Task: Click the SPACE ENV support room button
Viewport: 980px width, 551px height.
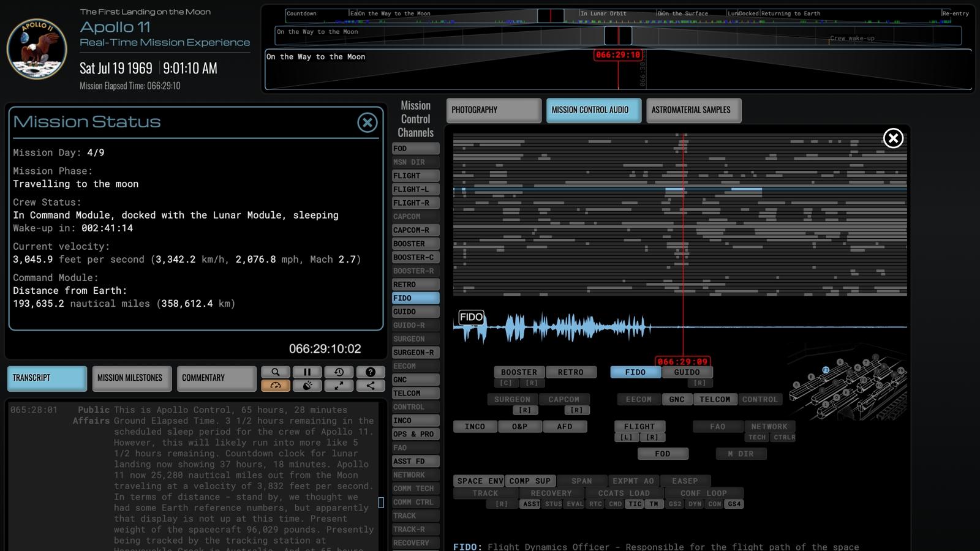Action: [480, 481]
